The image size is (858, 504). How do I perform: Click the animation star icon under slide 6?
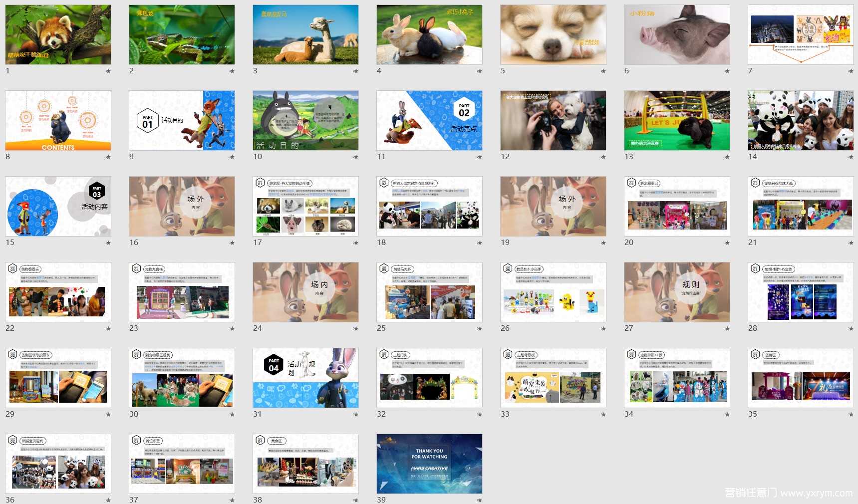[727, 71]
